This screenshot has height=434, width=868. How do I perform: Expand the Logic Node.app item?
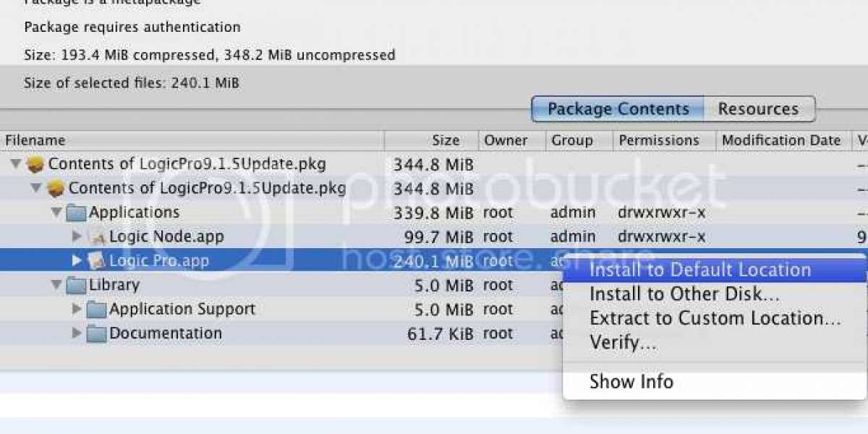tap(77, 237)
